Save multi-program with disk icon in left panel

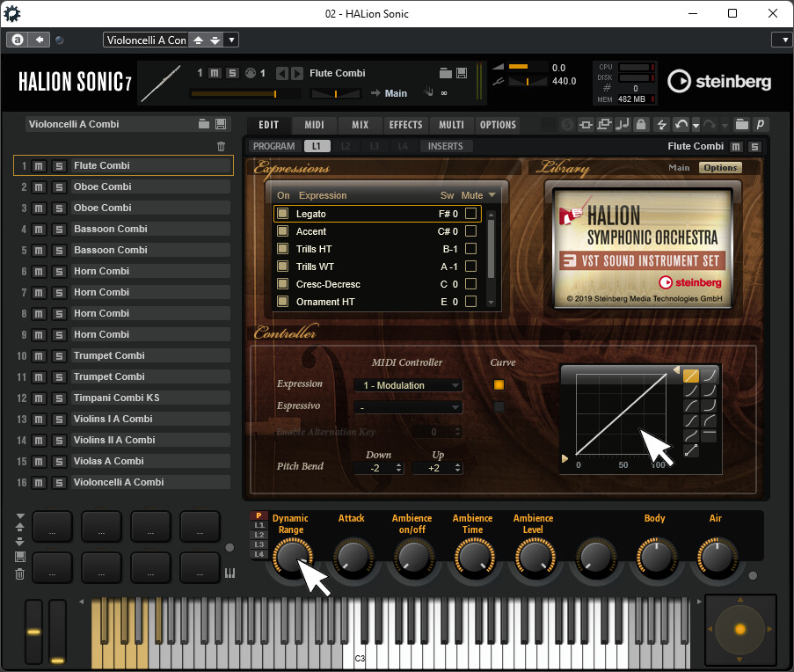coord(221,124)
